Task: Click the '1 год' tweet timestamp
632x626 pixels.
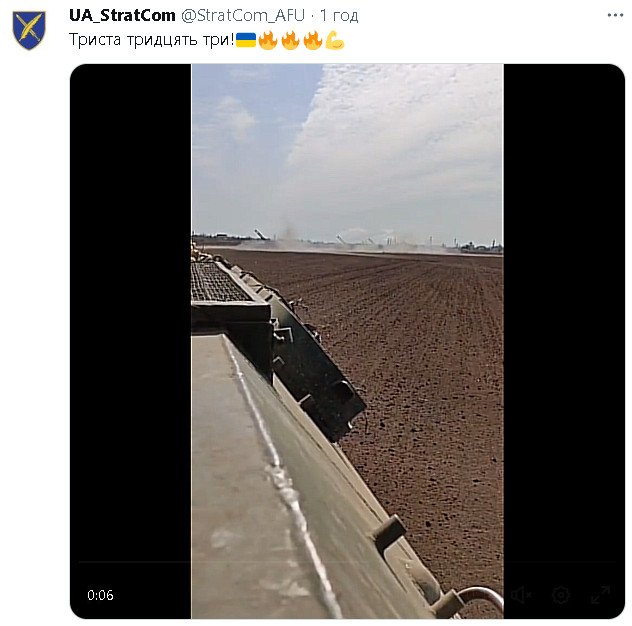Action: 339,15
